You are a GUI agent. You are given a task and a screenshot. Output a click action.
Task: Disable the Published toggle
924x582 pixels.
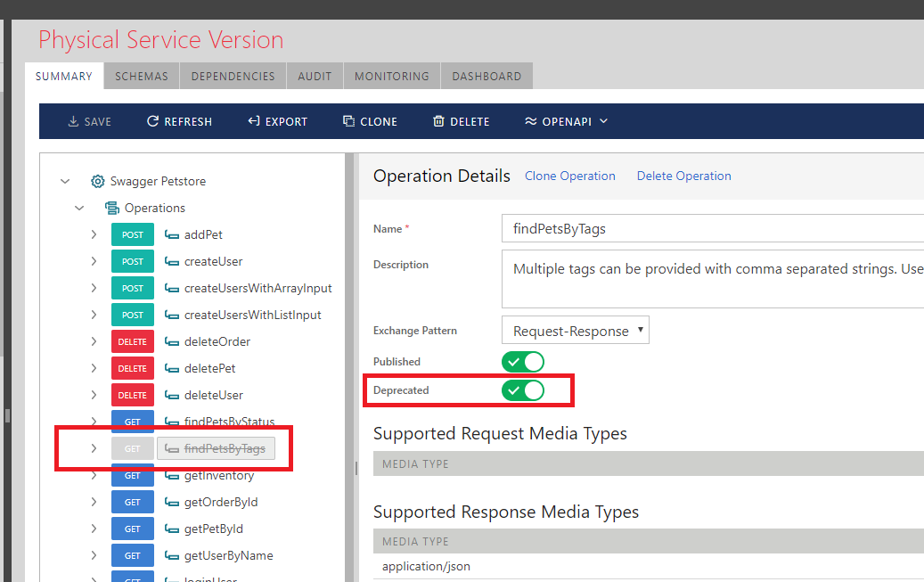click(x=523, y=362)
